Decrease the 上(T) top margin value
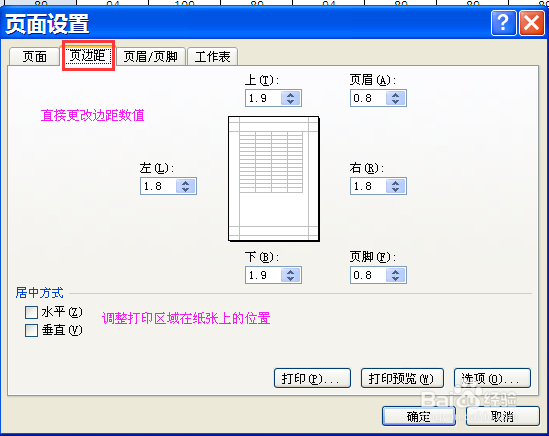Screen dimensions: 549x436 (x=290, y=102)
